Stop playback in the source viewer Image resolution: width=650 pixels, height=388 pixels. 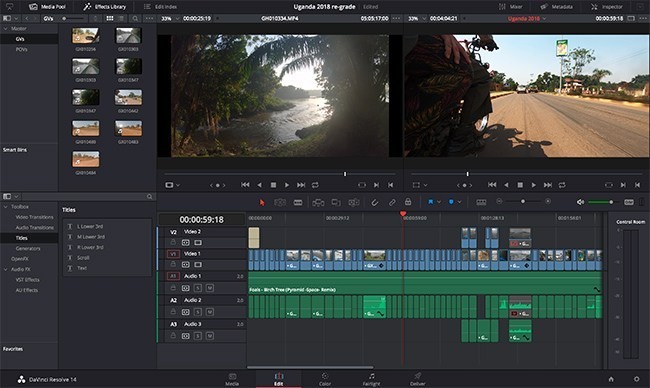pos(273,185)
